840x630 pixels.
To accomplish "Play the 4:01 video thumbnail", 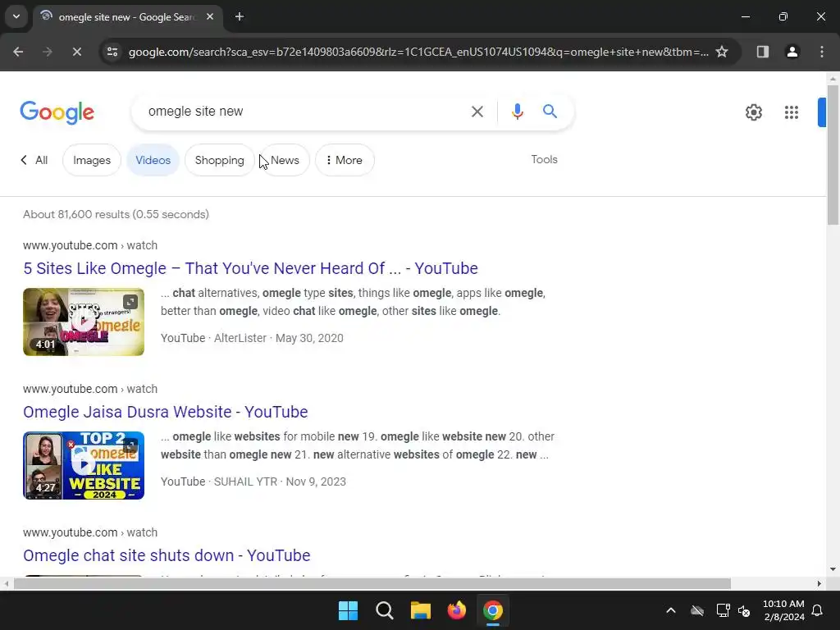I will 84,322.
